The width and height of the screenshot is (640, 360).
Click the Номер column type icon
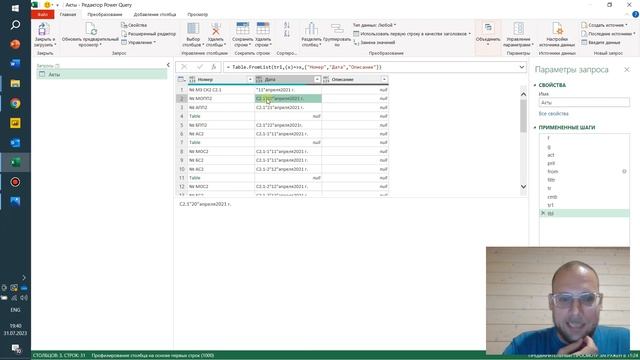[x=192, y=80]
